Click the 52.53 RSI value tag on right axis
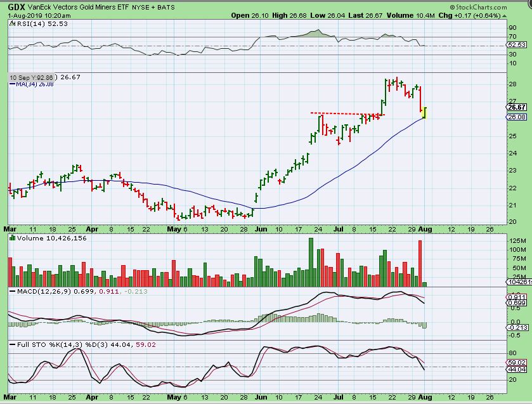 click(x=516, y=45)
